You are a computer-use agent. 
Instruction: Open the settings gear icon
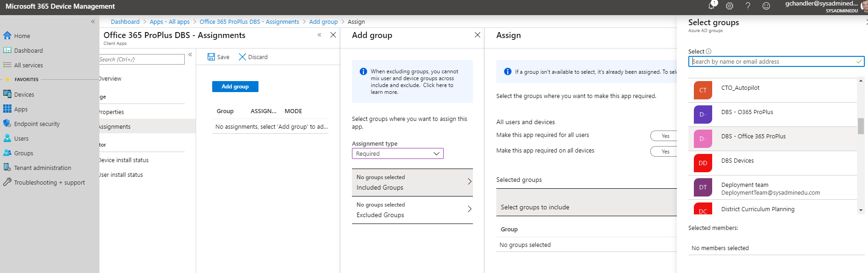coord(730,6)
